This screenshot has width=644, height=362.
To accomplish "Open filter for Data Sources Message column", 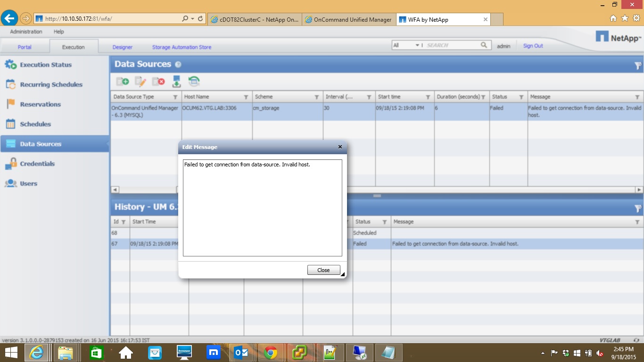I will pyautogui.click(x=637, y=97).
